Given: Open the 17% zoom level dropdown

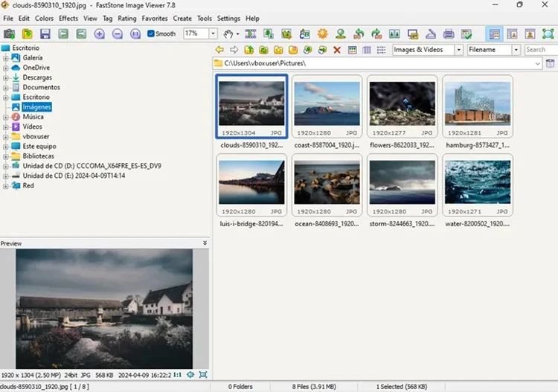Looking at the screenshot, I should pyautogui.click(x=214, y=33).
